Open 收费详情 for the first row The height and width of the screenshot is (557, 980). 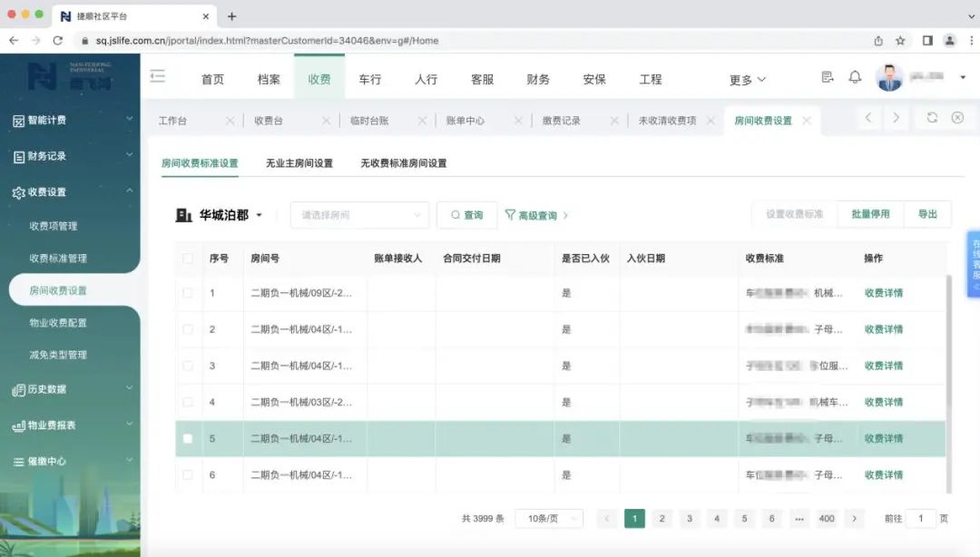883,293
